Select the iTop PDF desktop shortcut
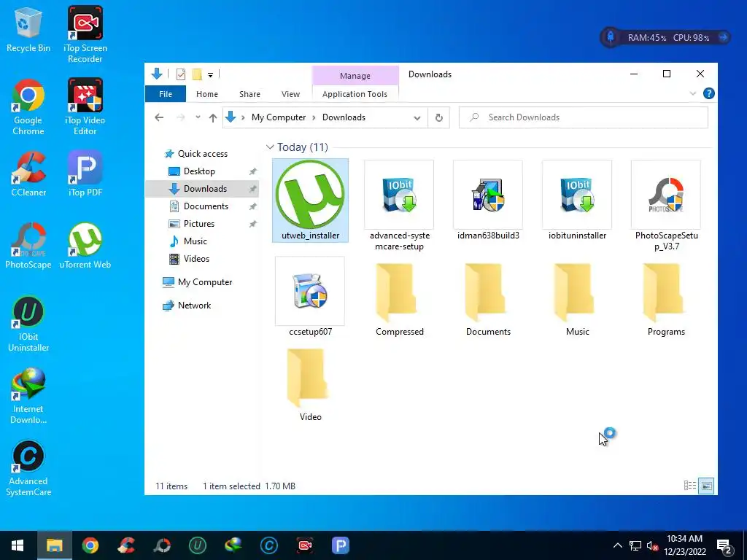The image size is (747, 560). 85,174
